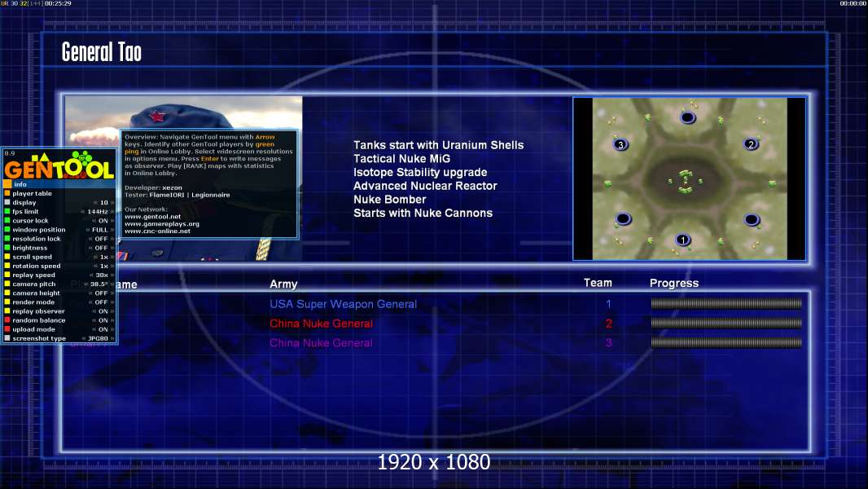Cycle screenshot type with its right arrow
The width and height of the screenshot is (868, 489).
pyautogui.click(x=112, y=338)
